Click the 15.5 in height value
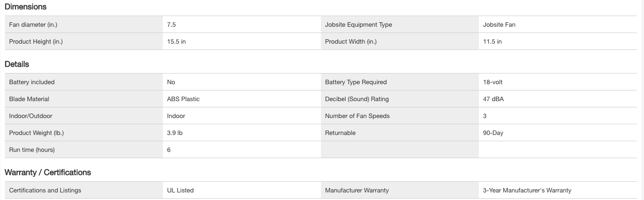This screenshot has width=644, height=200. [x=176, y=42]
